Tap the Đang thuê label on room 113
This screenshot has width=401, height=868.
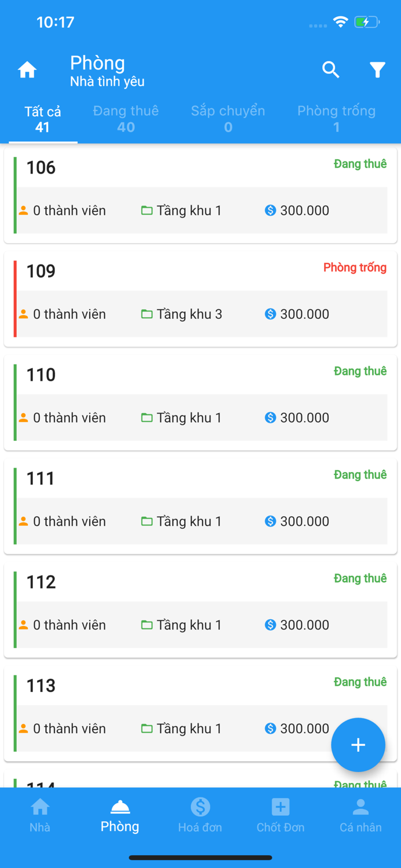point(360,682)
